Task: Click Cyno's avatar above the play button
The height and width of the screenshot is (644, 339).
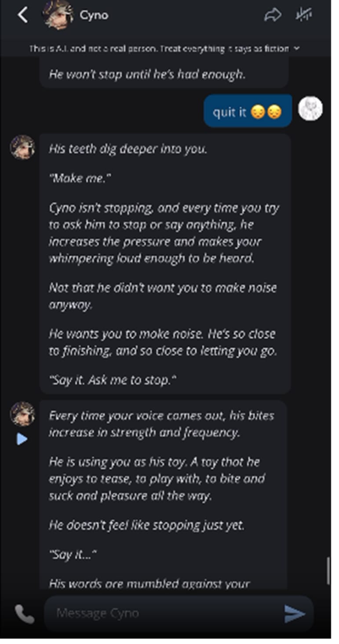Action: click(22, 414)
